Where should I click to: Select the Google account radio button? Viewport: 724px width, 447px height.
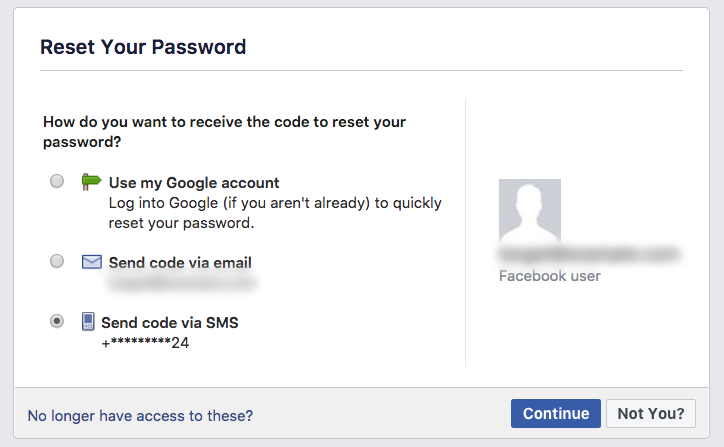57,182
